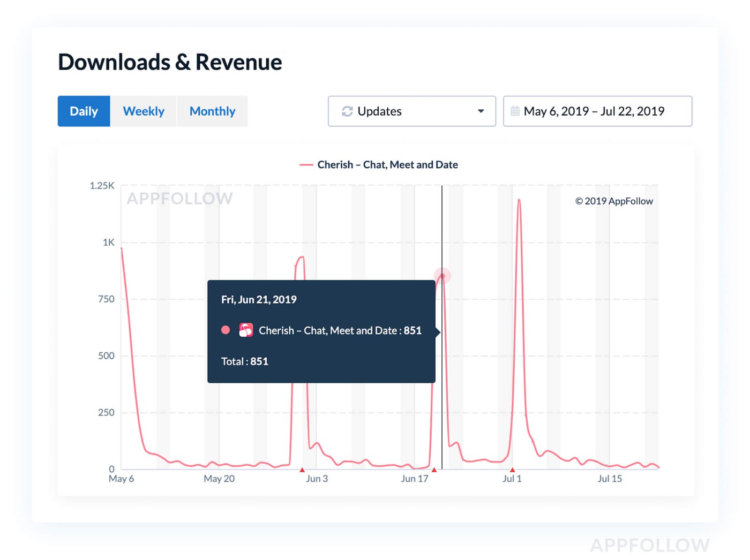
Task: Click highlighted data point on Jun 21
Action: coord(442,276)
